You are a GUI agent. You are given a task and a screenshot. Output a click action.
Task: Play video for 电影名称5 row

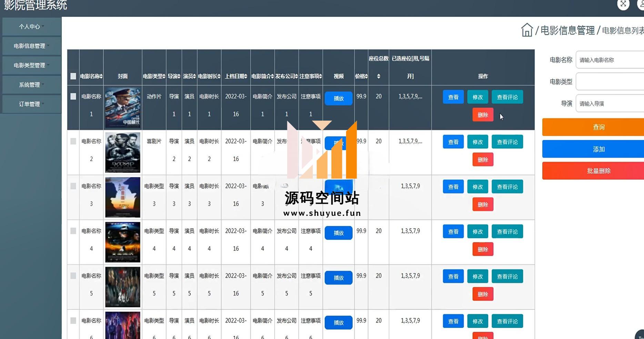(x=339, y=278)
